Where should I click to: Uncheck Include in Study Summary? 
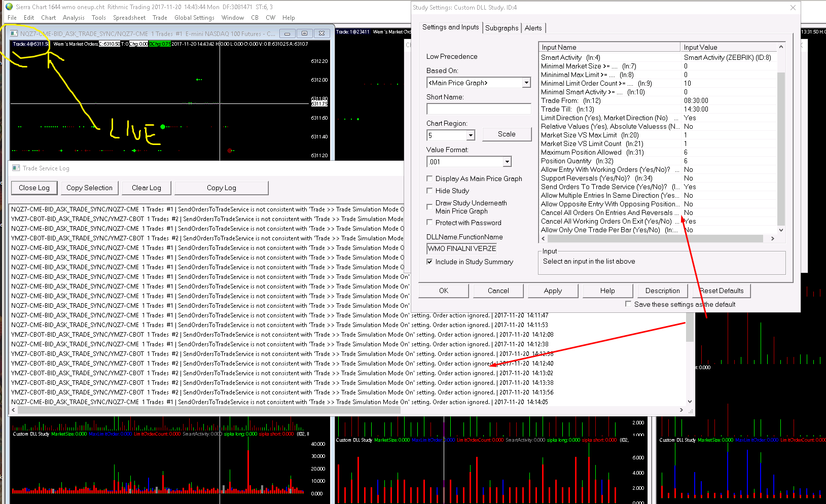[x=430, y=262]
